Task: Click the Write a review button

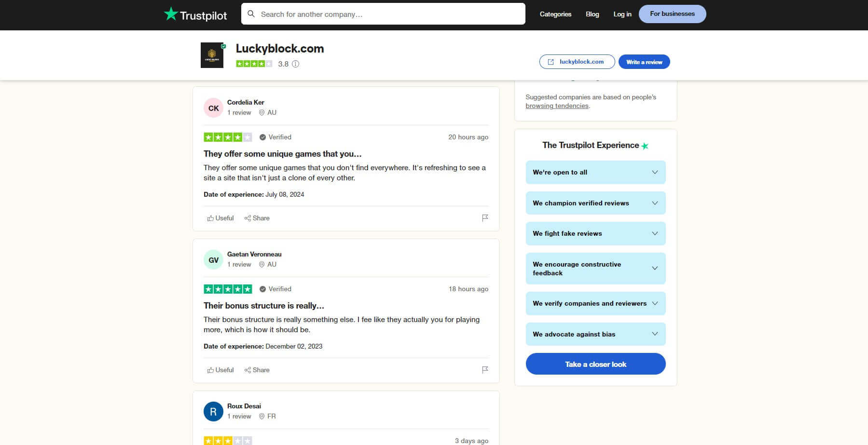Action: (x=644, y=62)
